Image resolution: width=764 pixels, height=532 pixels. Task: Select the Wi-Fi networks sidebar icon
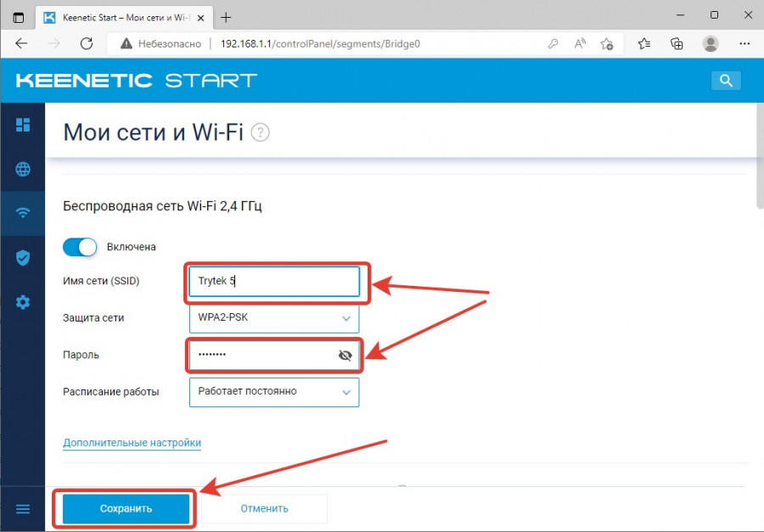(x=23, y=213)
